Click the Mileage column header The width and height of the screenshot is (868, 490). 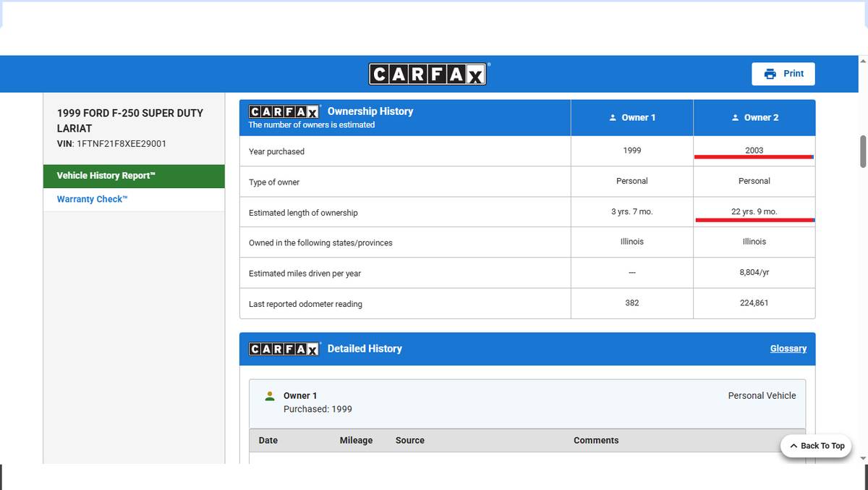[x=356, y=440]
